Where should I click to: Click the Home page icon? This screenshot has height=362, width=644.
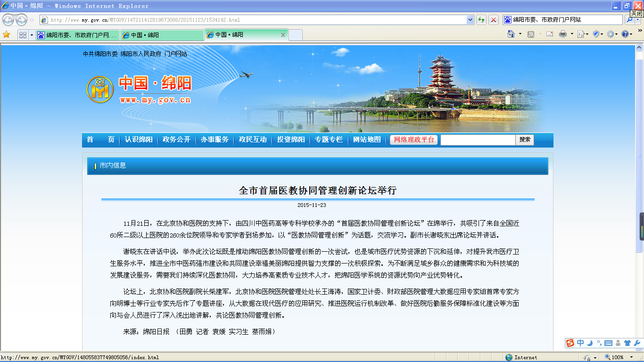[511, 34]
